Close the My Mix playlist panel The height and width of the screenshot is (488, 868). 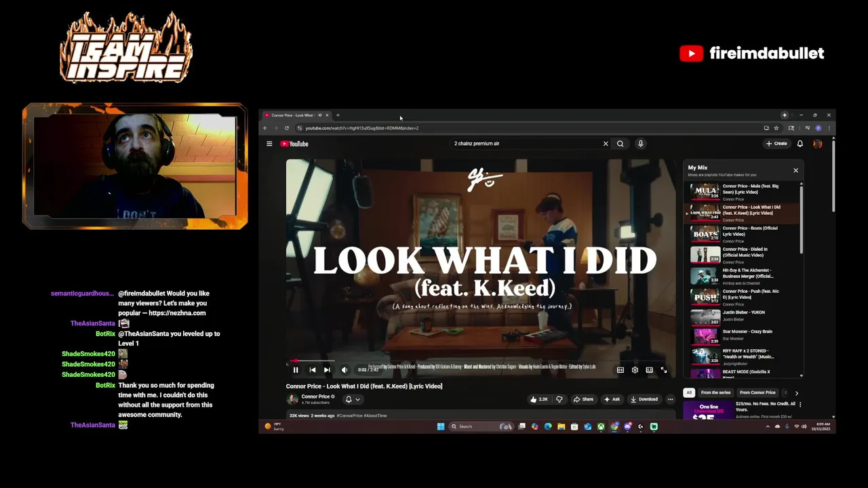pyautogui.click(x=795, y=170)
